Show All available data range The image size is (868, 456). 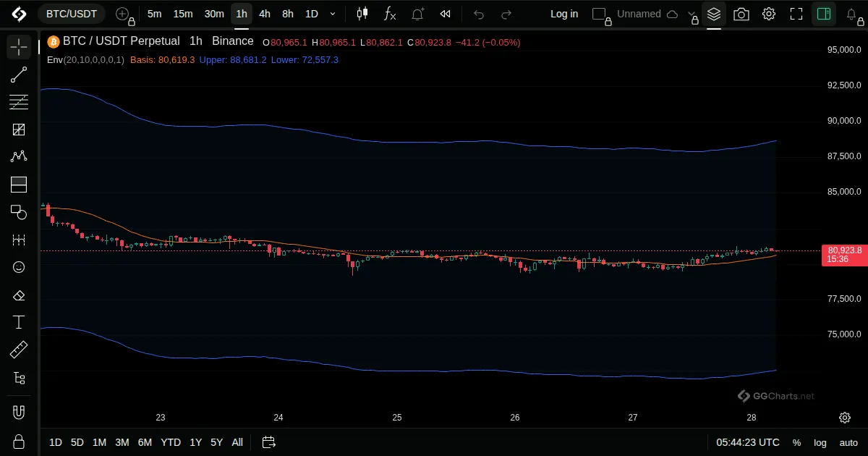coord(237,442)
